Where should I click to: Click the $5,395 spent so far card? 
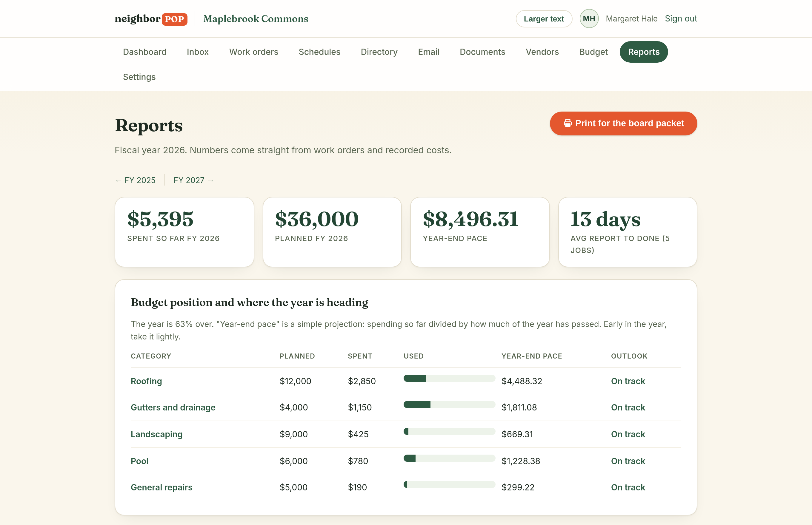pyautogui.click(x=184, y=232)
